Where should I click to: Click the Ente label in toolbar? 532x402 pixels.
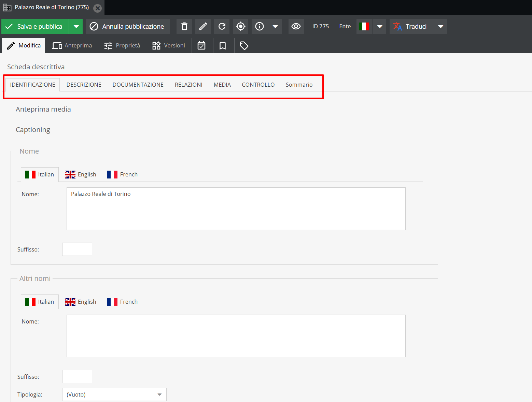[x=345, y=26]
